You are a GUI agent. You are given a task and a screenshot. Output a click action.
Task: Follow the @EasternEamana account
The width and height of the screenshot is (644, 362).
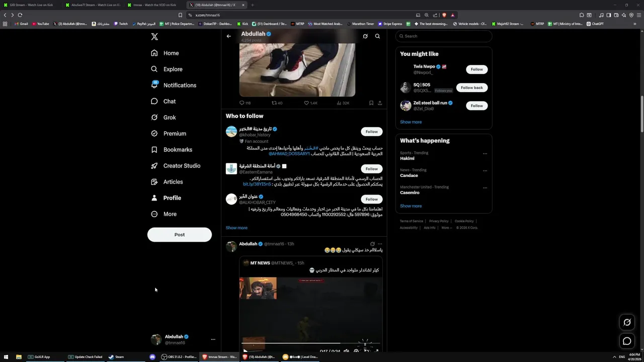(372, 169)
